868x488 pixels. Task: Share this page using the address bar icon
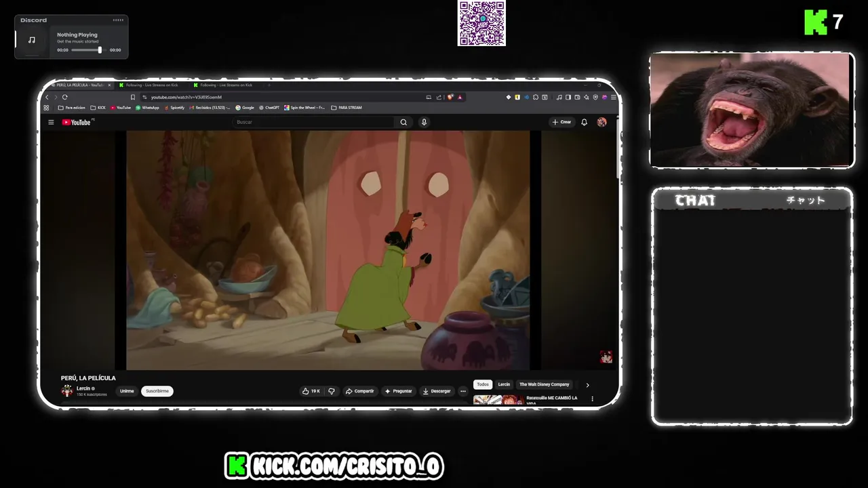click(x=439, y=97)
